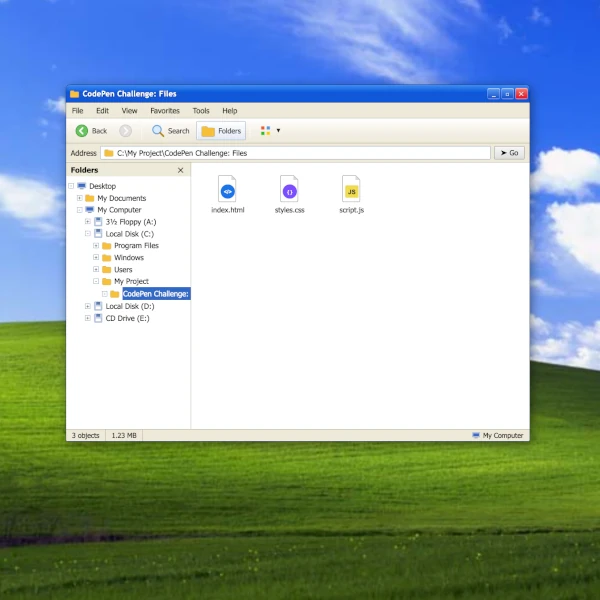Select the script.js file icon

(x=351, y=189)
